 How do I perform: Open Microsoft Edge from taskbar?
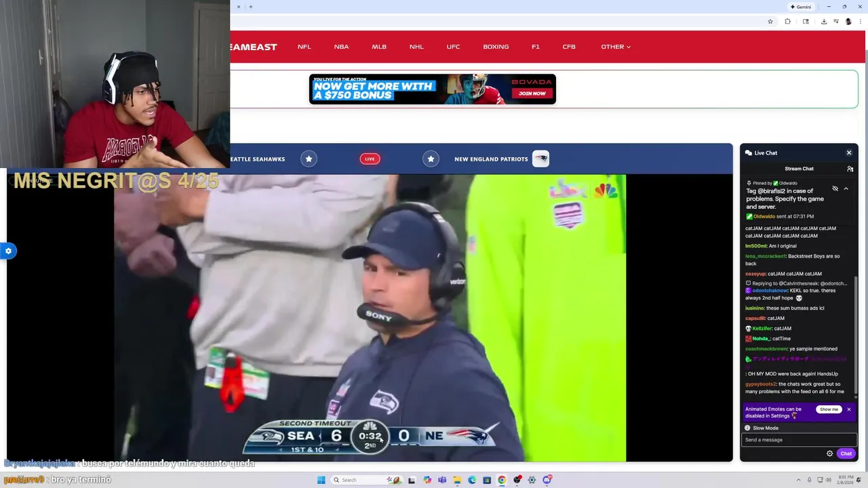(472, 480)
